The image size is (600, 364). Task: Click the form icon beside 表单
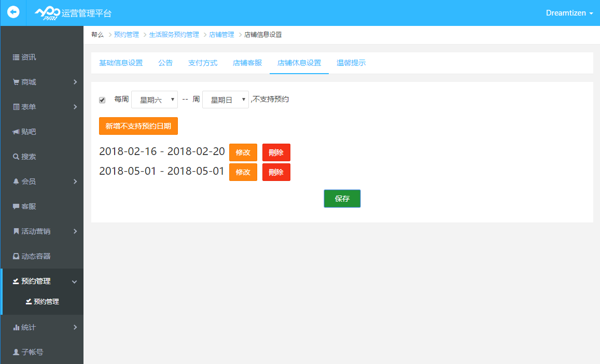(16, 107)
